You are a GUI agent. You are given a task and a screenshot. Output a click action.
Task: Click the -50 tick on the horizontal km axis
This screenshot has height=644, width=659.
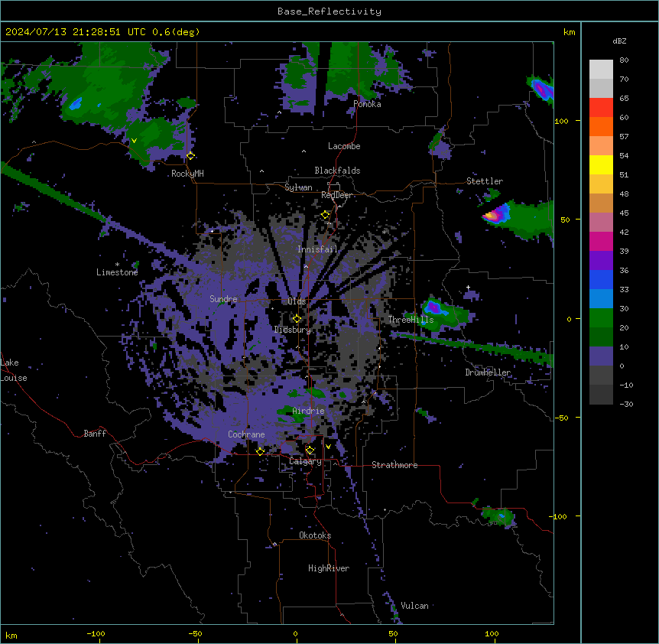[x=196, y=633]
